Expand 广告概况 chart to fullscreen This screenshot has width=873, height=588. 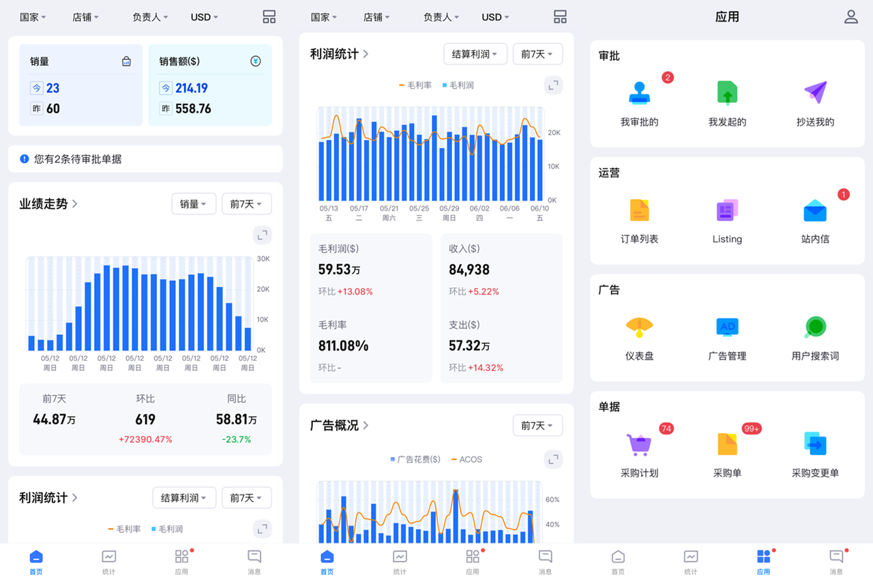pos(554,459)
